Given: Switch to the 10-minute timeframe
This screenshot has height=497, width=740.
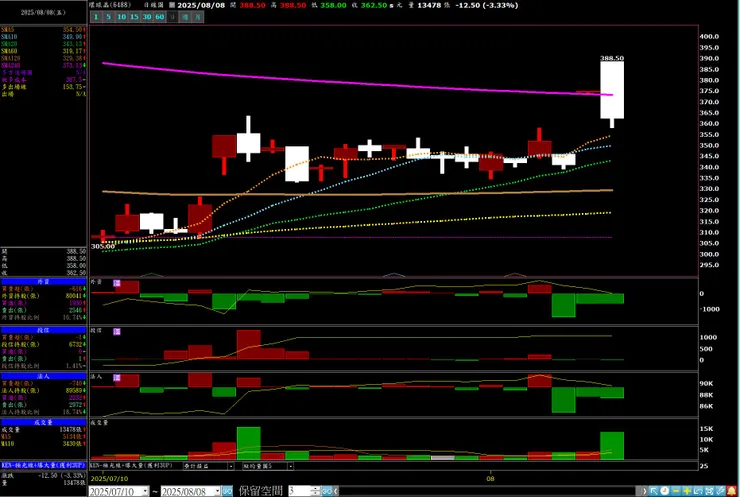Looking at the screenshot, I should pos(121,17).
